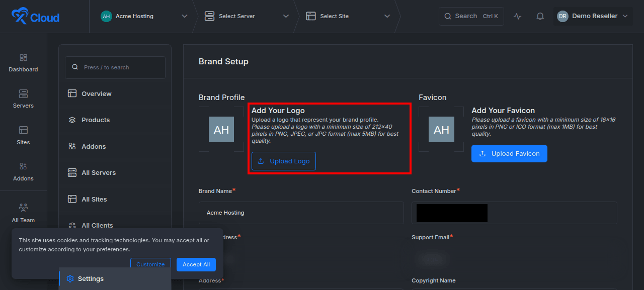Click the Support Email label
Viewport: 644px width, 290px height.
[431, 237]
